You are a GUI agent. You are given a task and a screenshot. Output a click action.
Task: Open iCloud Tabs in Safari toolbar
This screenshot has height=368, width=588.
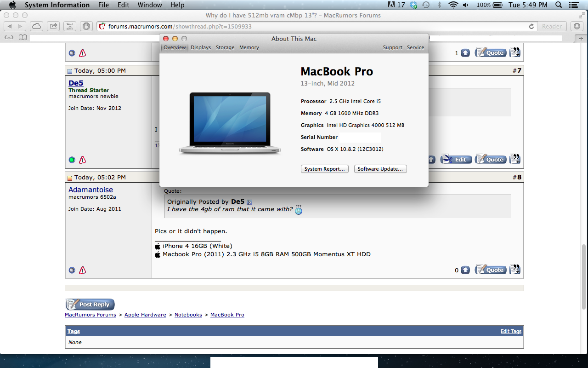37,26
